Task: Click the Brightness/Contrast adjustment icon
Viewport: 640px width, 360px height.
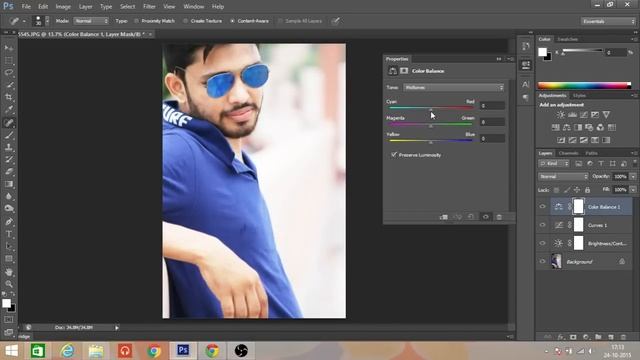Action: pyautogui.click(x=561, y=115)
